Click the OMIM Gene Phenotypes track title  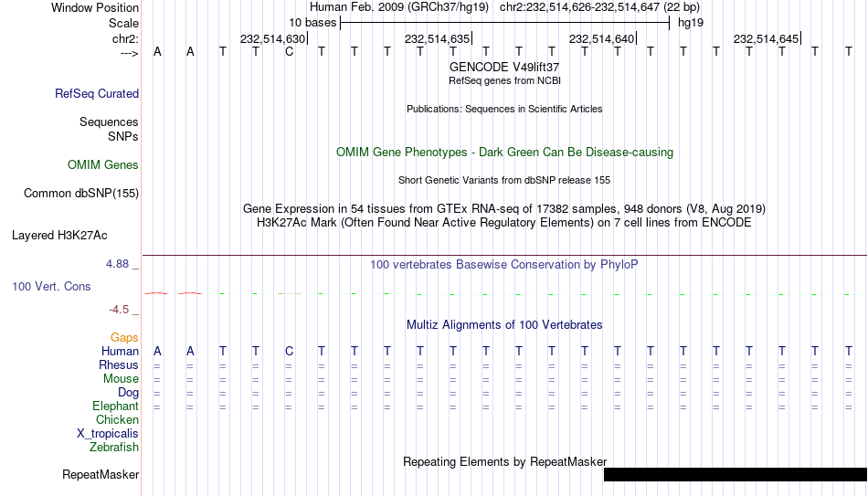[x=505, y=153]
